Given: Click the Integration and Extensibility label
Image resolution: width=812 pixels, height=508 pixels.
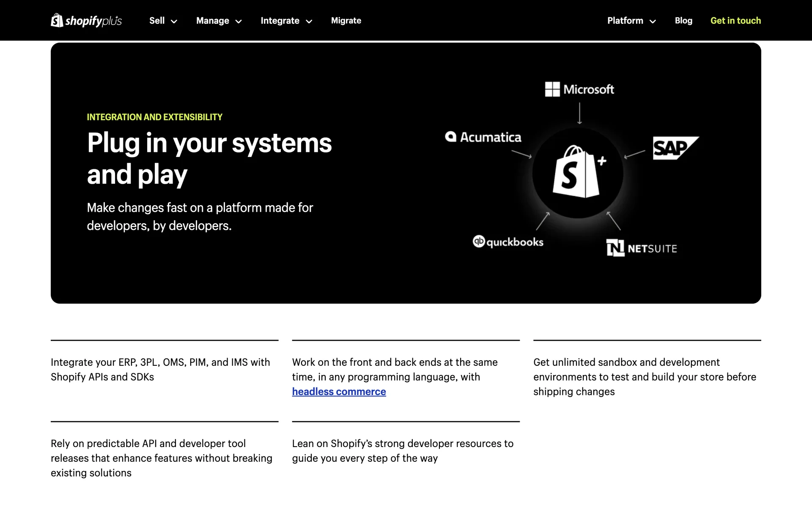Looking at the screenshot, I should 154,117.
